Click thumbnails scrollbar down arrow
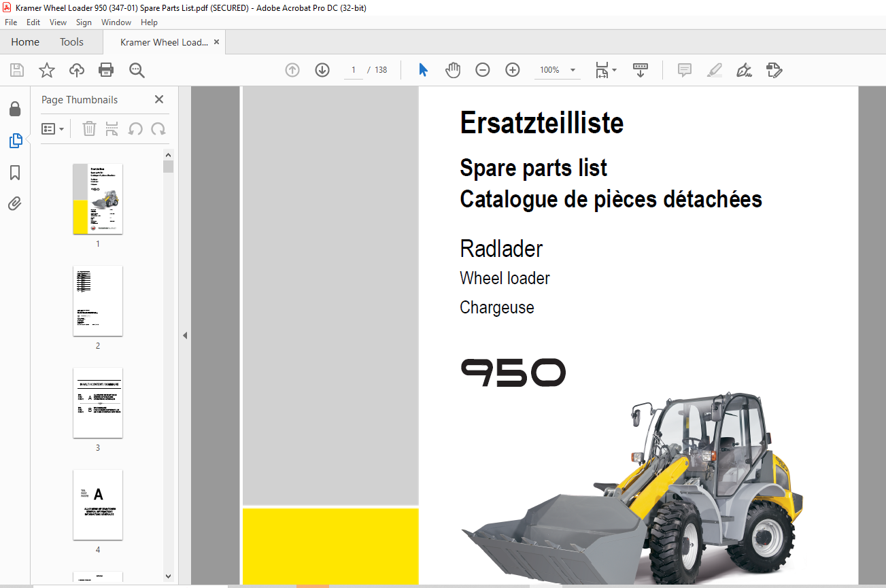 (169, 576)
